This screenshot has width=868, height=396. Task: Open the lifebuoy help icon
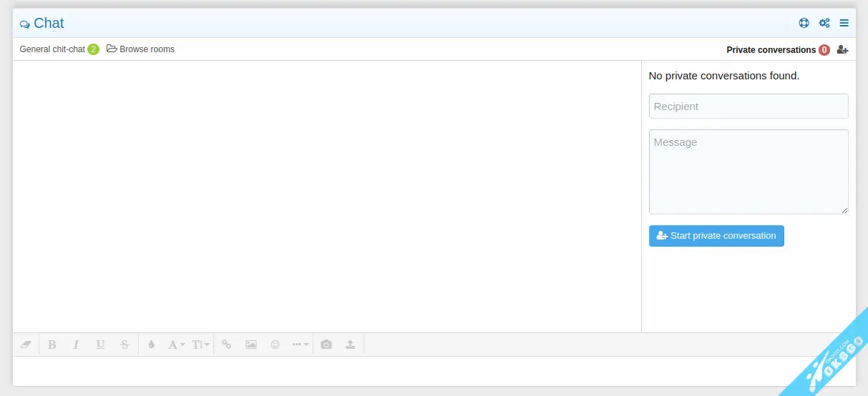804,23
